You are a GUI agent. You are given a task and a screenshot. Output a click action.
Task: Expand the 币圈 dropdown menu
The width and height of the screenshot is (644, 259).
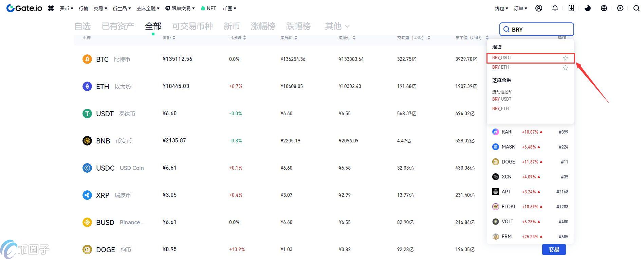229,8
